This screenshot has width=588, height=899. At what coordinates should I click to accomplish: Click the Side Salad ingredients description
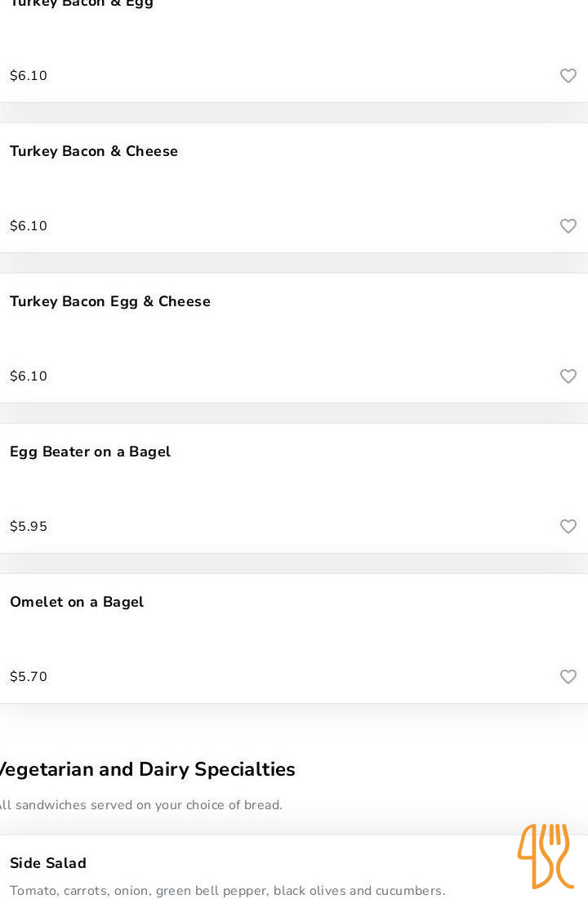coord(227,890)
